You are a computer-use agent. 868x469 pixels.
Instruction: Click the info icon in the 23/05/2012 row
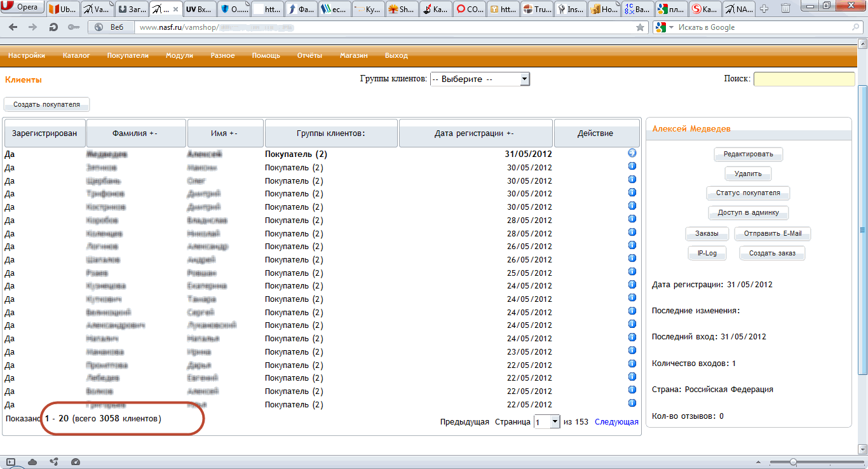tap(632, 350)
